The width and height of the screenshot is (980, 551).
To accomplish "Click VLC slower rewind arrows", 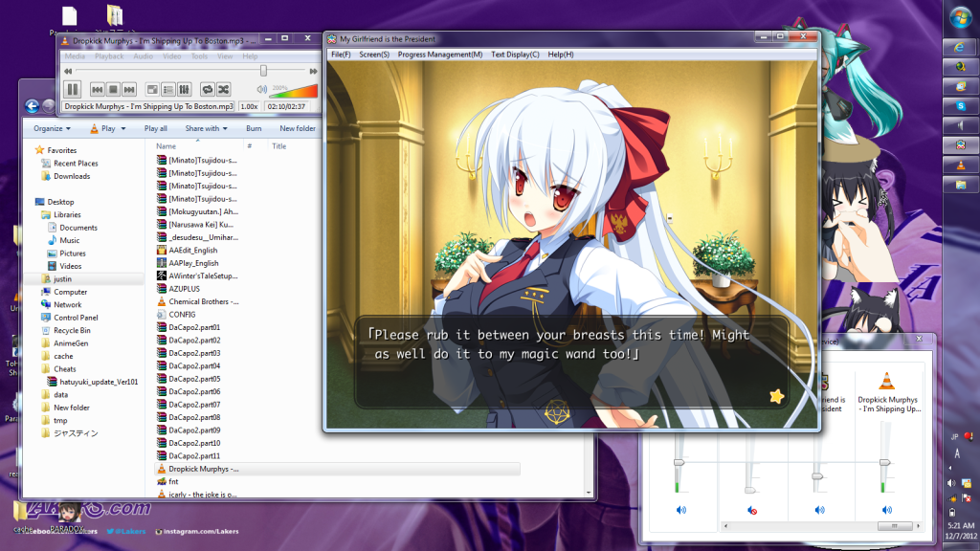I will [x=68, y=71].
